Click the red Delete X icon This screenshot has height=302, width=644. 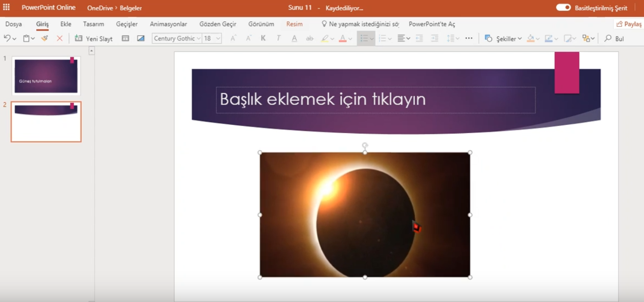pyautogui.click(x=60, y=39)
